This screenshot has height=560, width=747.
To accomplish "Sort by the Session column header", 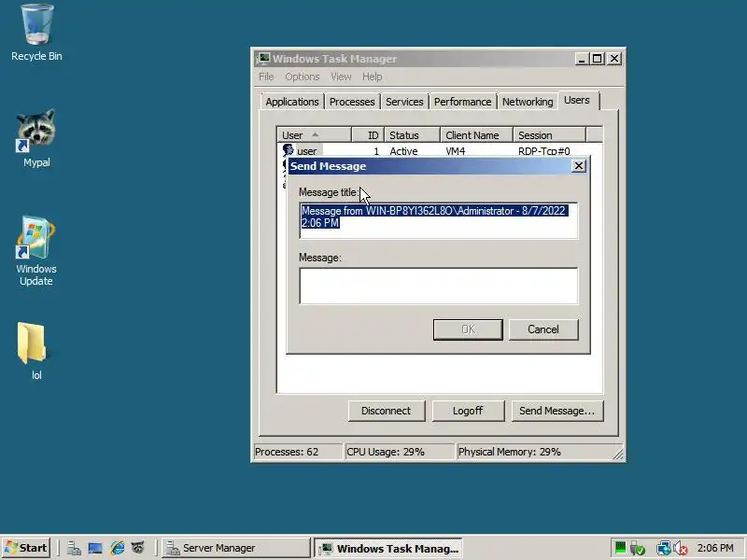I will [x=549, y=135].
